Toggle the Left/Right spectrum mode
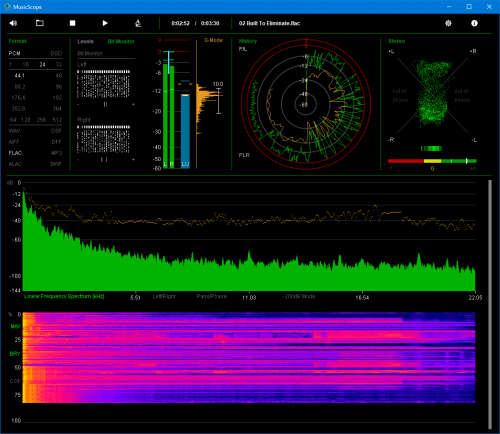Viewport: 500px width, 434px height. pyautogui.click(x=164, y=296)
